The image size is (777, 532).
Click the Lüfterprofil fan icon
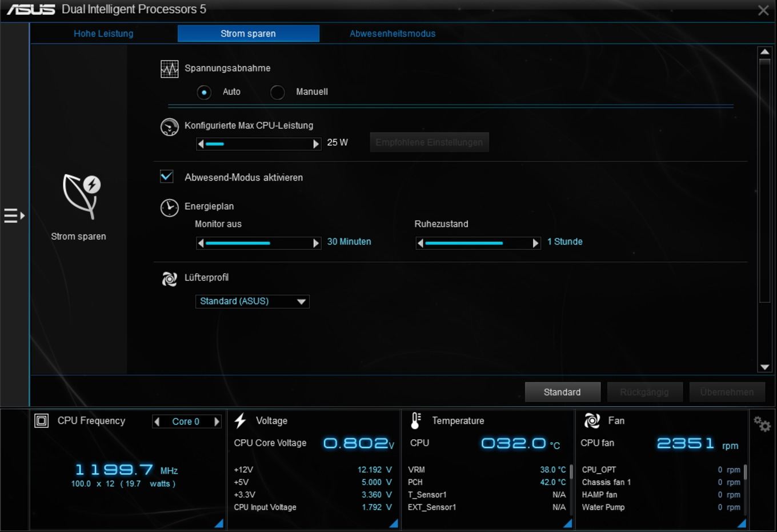click(169, 278)
